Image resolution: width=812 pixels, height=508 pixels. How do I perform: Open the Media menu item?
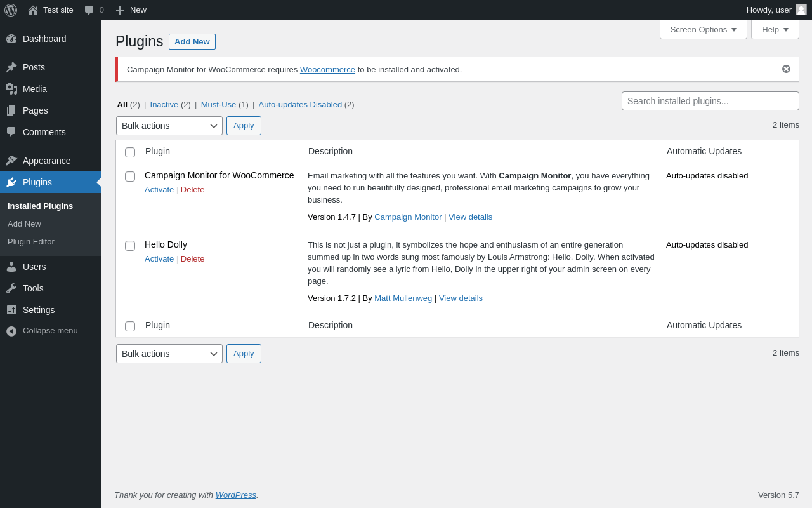[51, 89]
